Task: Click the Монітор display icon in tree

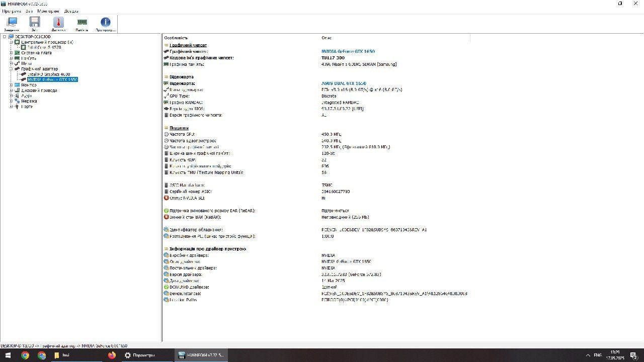Action: pyautogui.click(x=17, y=85)
